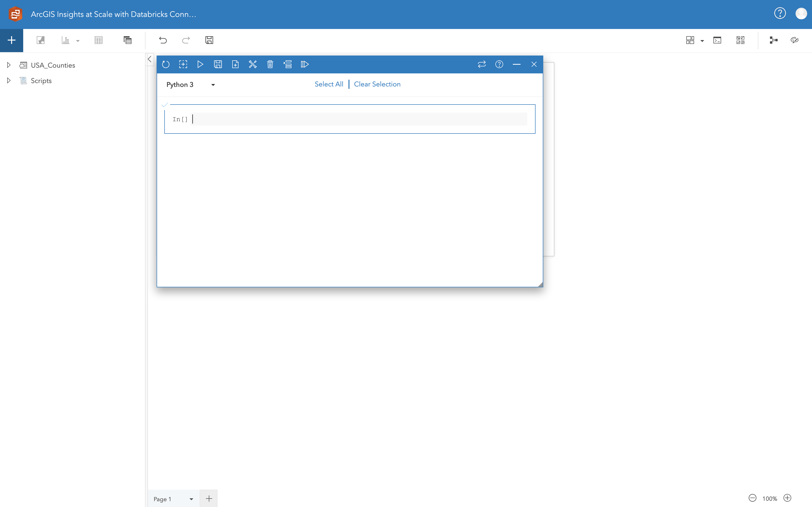Open Add content plus menu button

pos(12,40)
